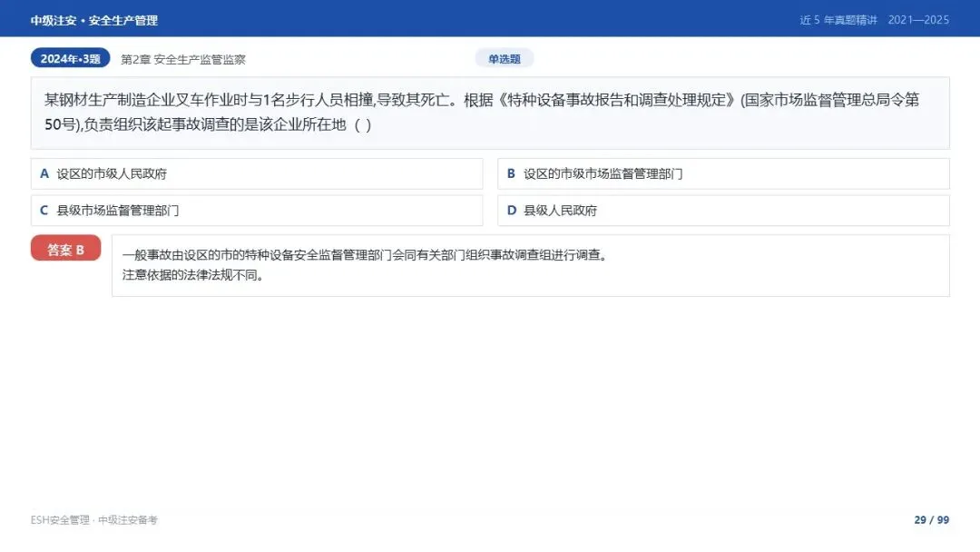Select option B 设区的市级市场监督管理部门

(724, 173)
